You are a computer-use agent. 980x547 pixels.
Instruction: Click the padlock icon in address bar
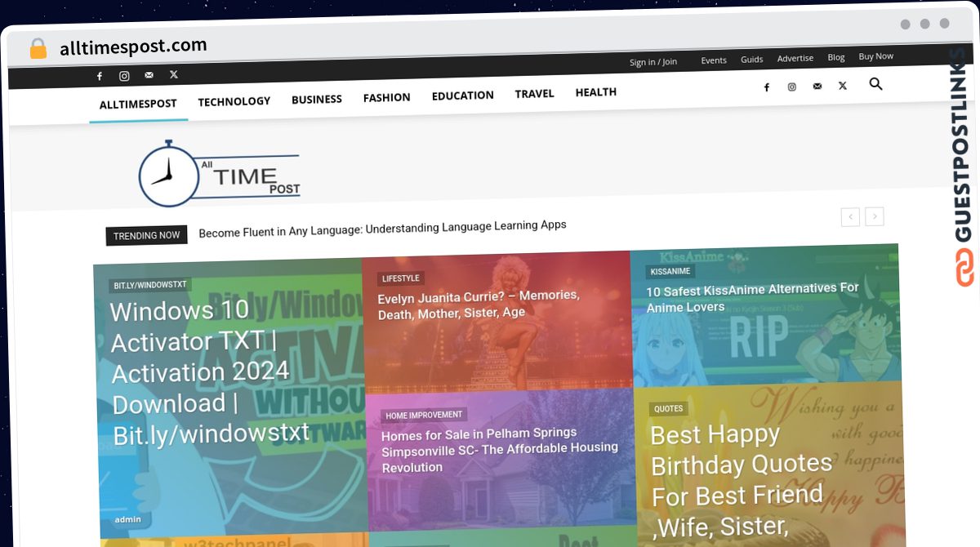point(38,49)
